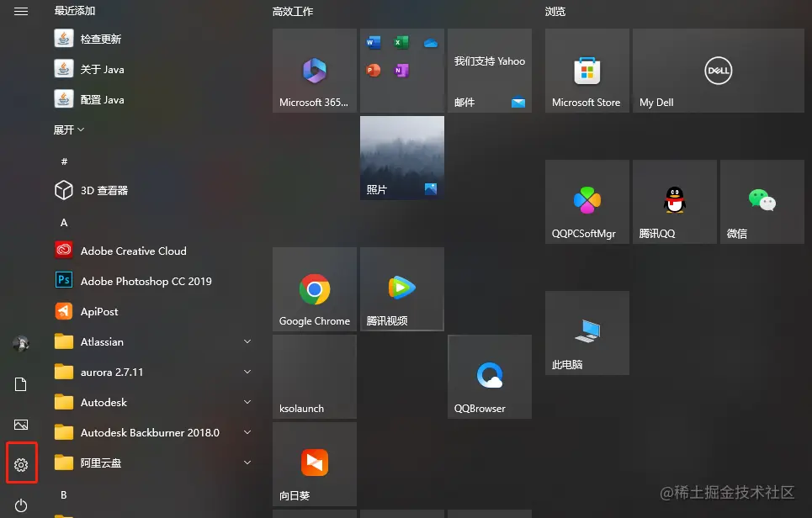Open the ksolaunch tile
Viewport: 812px width, 518px height.
(315, 376)
